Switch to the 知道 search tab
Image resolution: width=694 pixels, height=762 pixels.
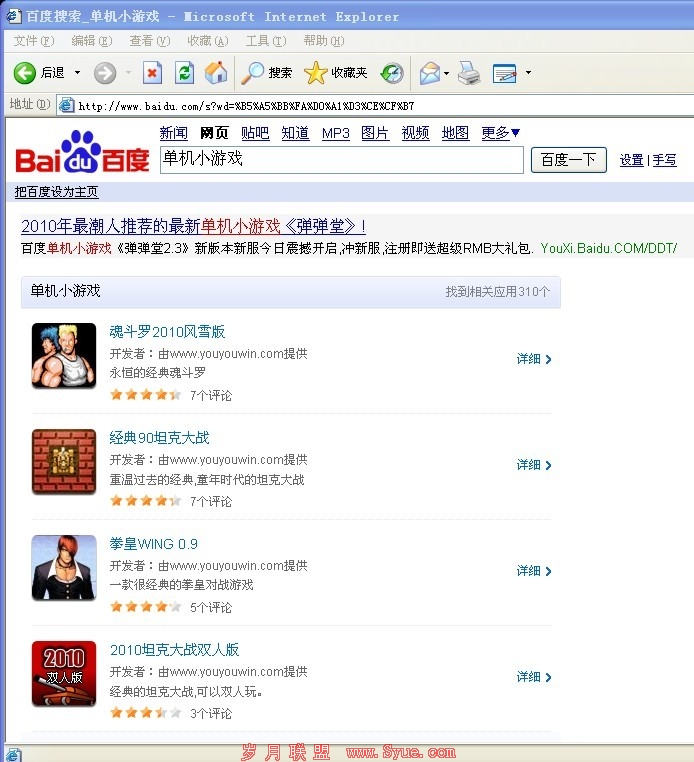(295, 133)
